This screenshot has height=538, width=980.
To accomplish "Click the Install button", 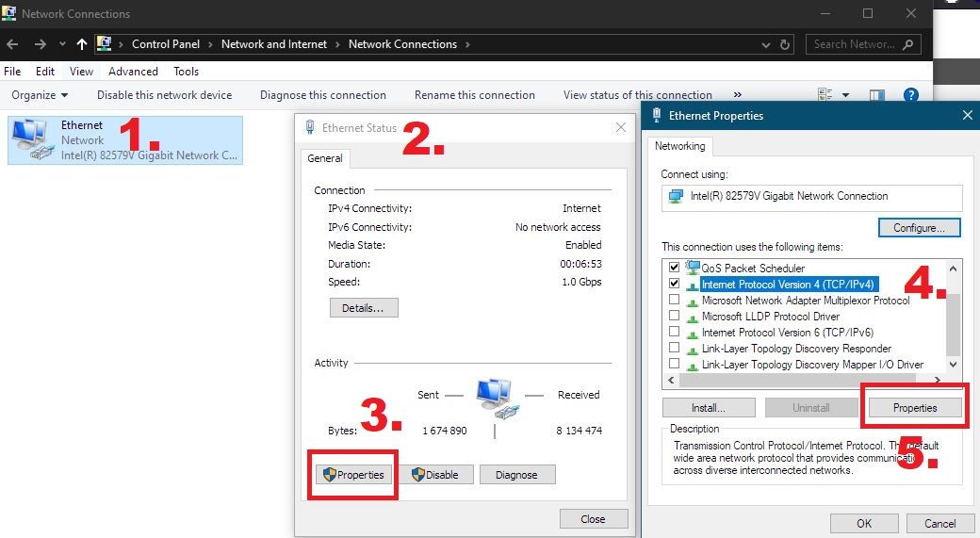I will click(x=708, y=408).
